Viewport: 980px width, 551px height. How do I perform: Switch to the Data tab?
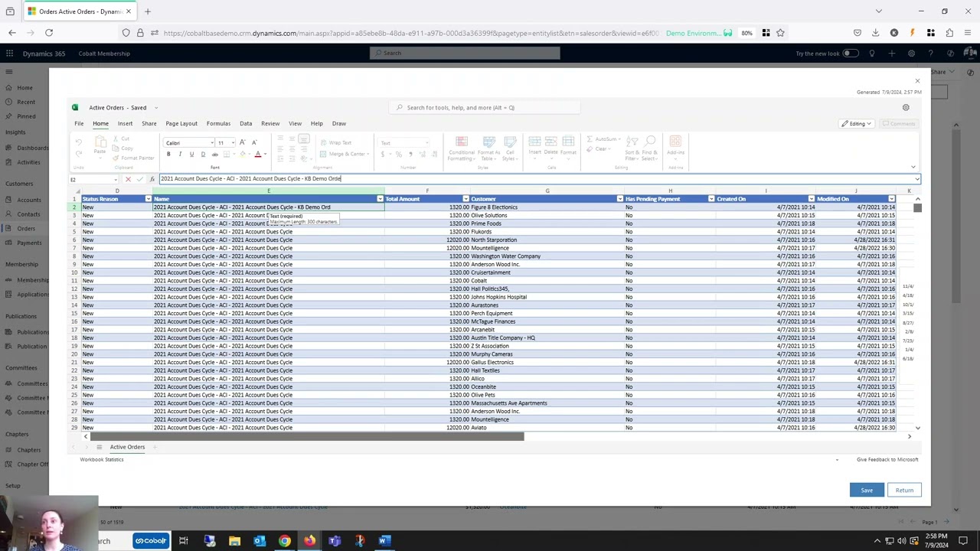pyautogui.click(x=246, y=123)
